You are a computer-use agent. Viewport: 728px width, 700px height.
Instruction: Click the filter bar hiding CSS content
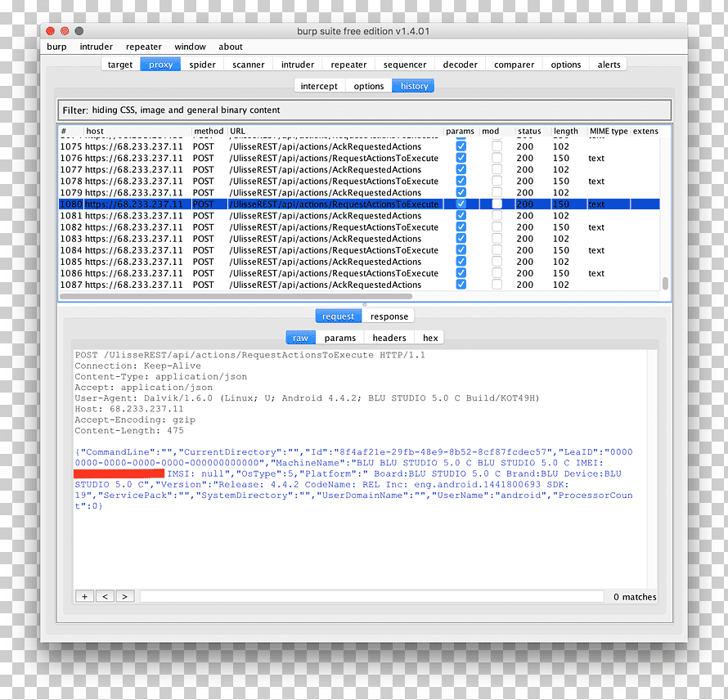(365, 110)
